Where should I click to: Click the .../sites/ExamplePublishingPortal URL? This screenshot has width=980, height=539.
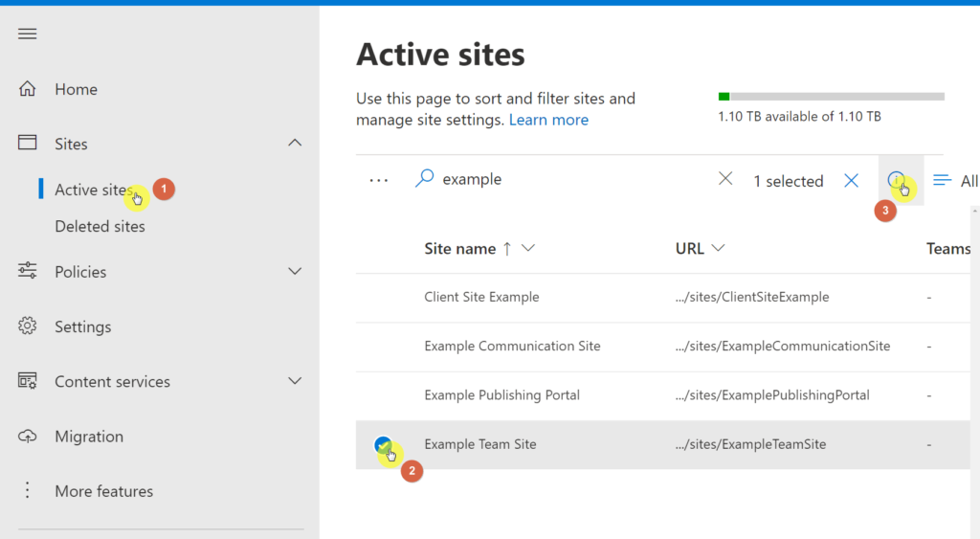click(x=772, y=395)
